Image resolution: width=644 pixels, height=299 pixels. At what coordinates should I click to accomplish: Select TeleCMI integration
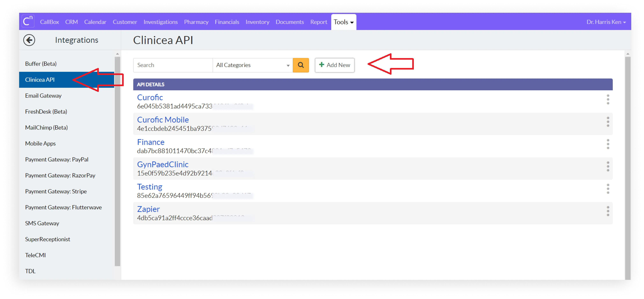66,255
